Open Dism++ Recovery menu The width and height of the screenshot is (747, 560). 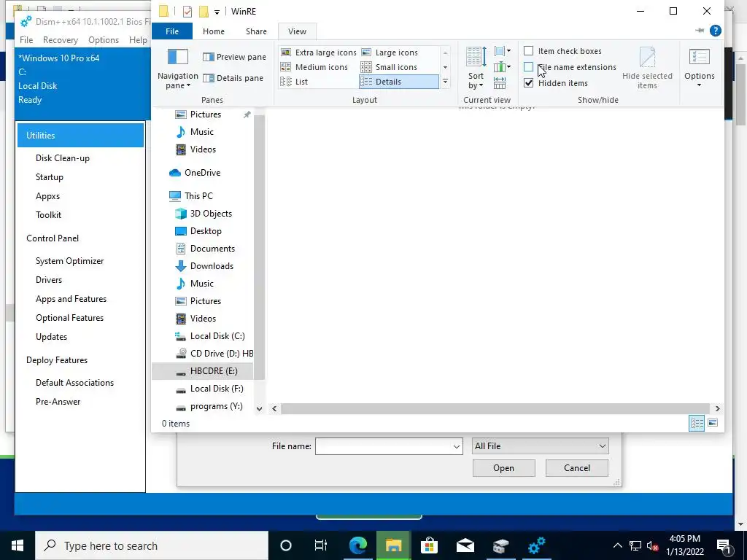click(61, 40)
